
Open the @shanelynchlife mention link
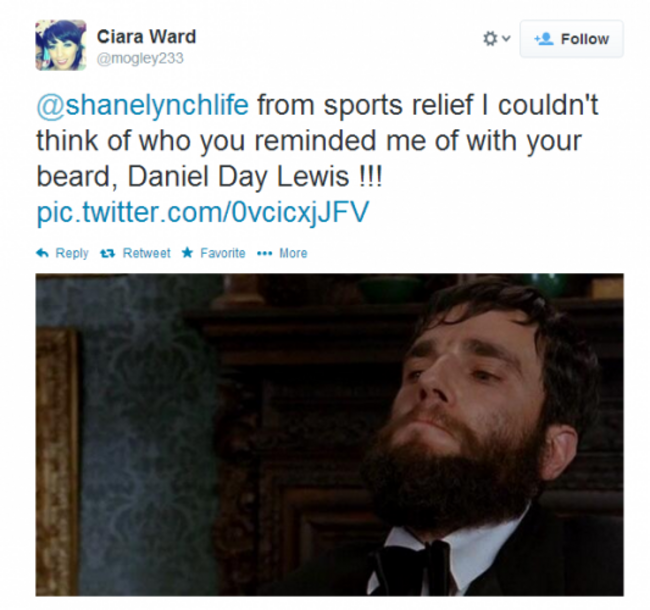click(x=143, y=105)
